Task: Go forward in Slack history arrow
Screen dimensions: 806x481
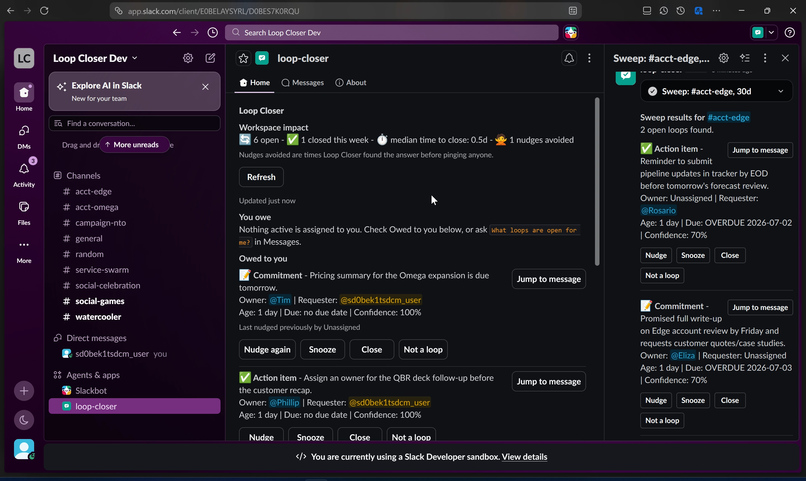Action: point(194,32)
